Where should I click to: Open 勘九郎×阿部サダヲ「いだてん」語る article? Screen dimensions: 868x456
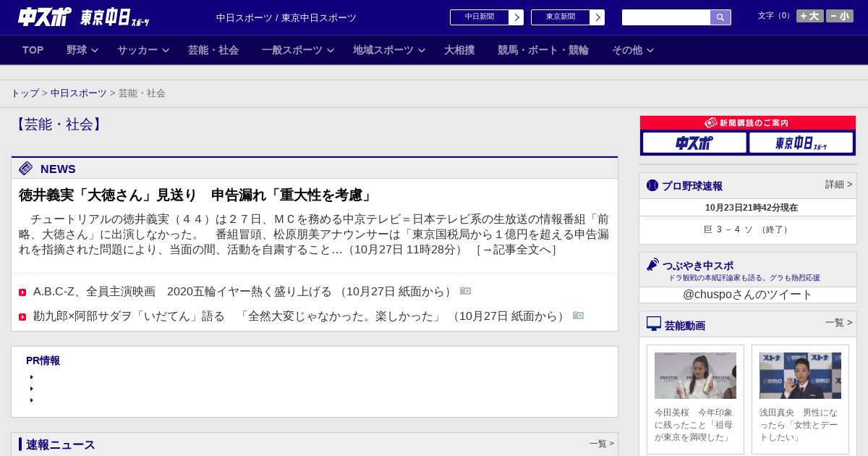[x=301, y=316]
